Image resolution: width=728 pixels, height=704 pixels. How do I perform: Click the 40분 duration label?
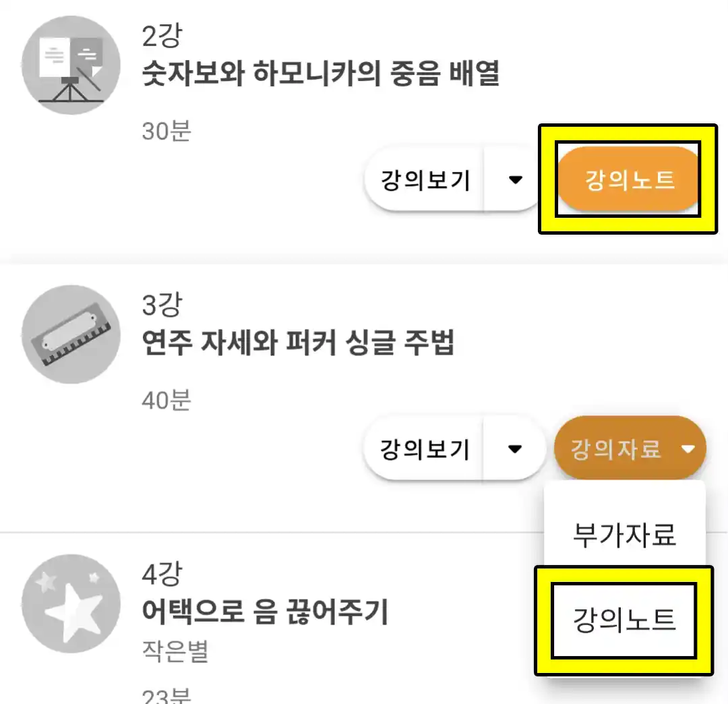[166, 400]
